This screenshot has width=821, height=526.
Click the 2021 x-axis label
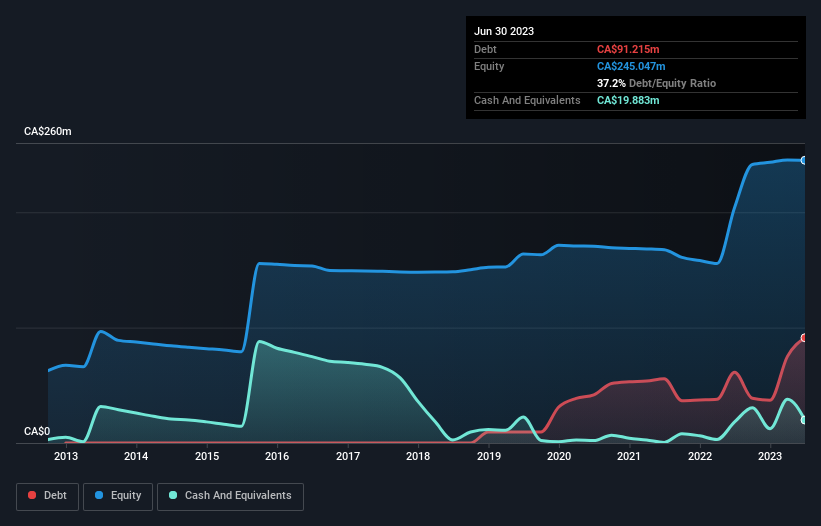pos(629,456)
